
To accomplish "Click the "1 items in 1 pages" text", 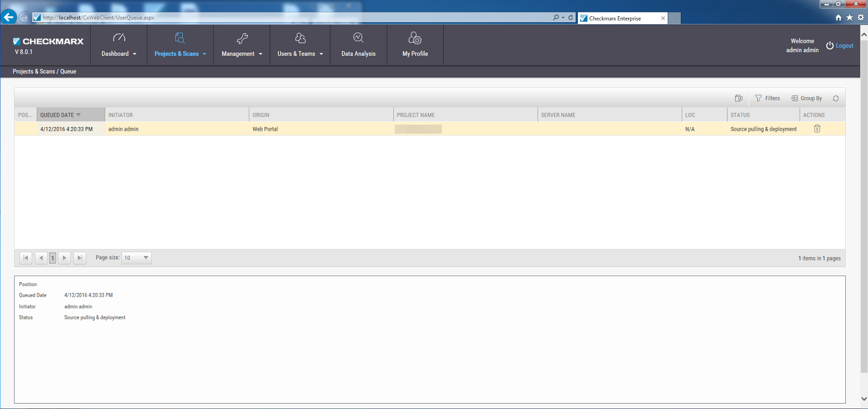I will (819, 258).
